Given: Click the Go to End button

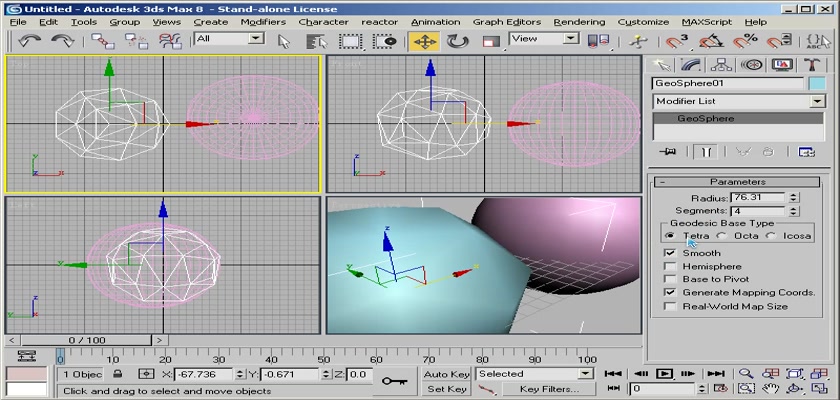Looking at the screenshot, I should (x=716, y=374).
